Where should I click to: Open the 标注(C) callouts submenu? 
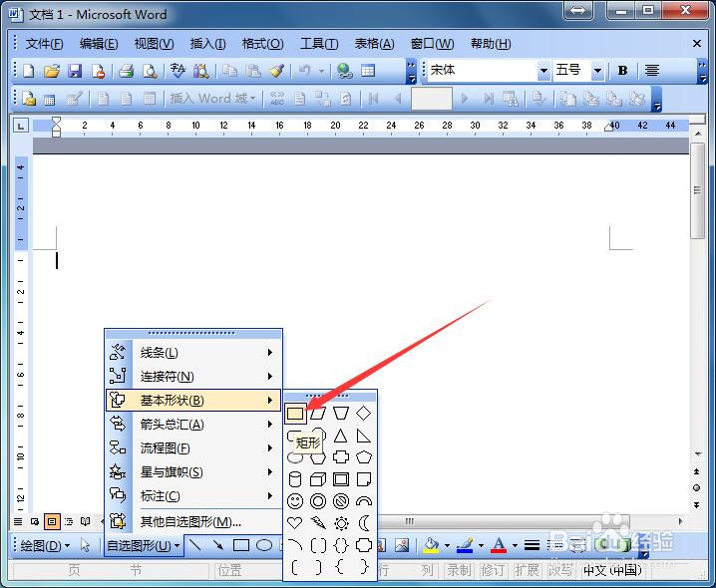[193, 495]
